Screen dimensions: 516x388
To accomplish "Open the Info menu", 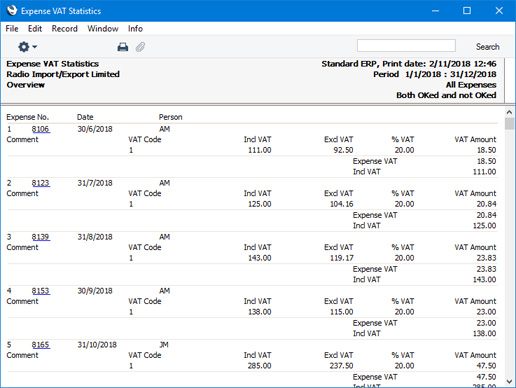I will pyautogui.click(x=135, y=29).
